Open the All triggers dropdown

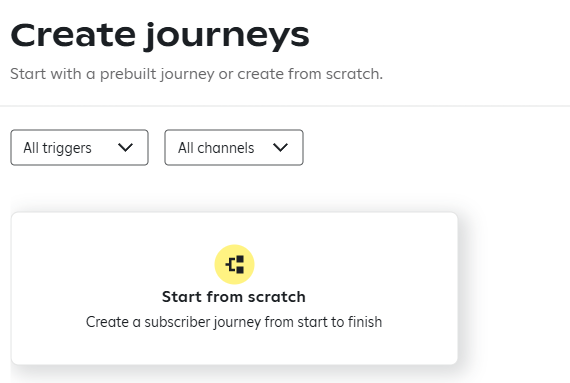point(80,148)
